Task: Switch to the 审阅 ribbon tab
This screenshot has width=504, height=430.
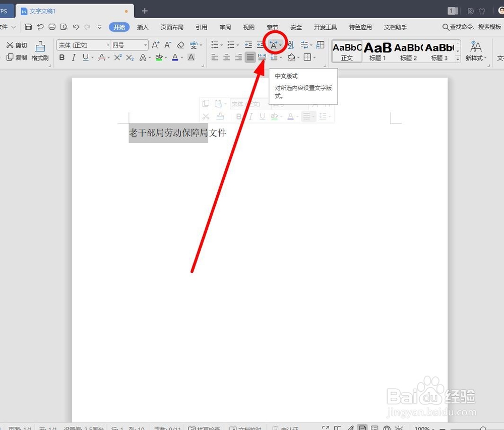Action: coord(225,27)
